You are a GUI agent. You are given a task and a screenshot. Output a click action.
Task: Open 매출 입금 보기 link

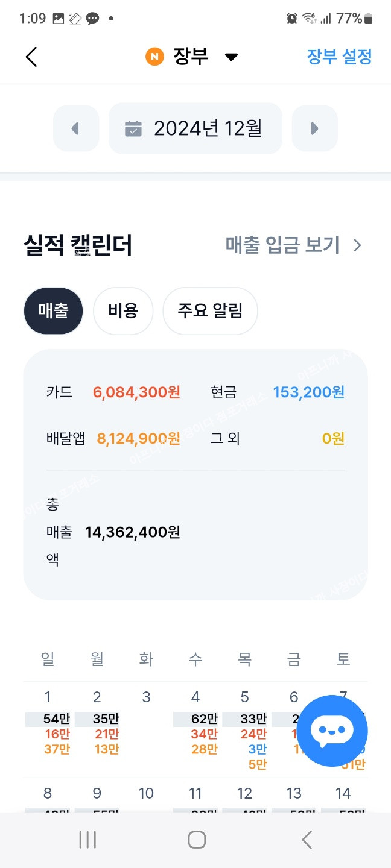tap(282, 245)
